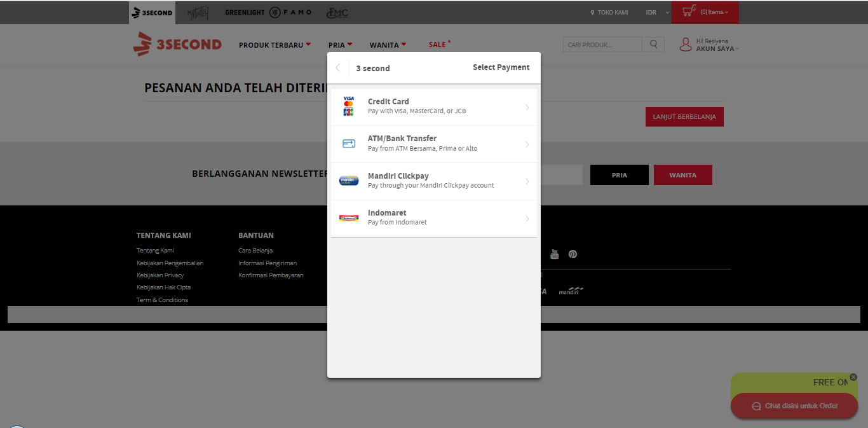The width and height of the screenshot is (868, 428).
Task: Click Chat disini untuk Order button
Action: pyautogui.click(x=794, y=406)
